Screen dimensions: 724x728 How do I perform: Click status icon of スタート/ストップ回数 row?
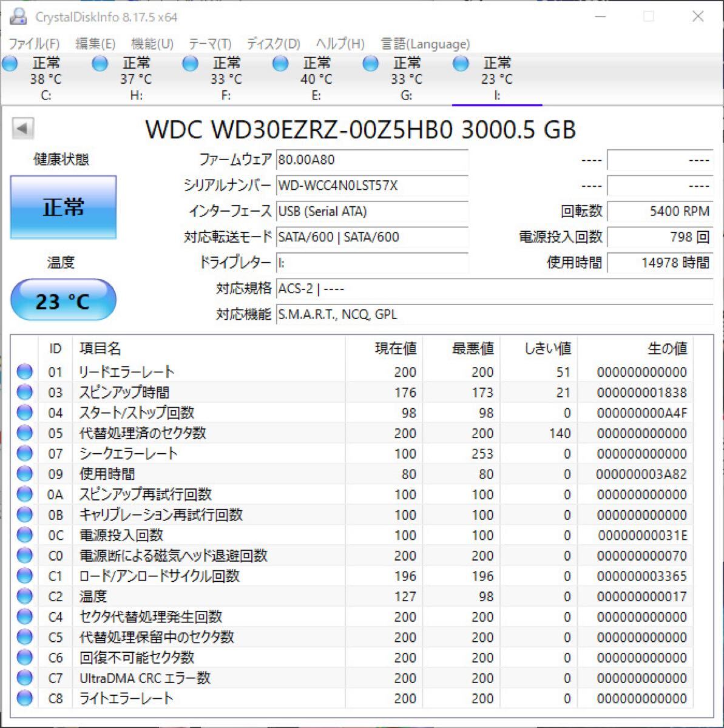click(25, 413)
